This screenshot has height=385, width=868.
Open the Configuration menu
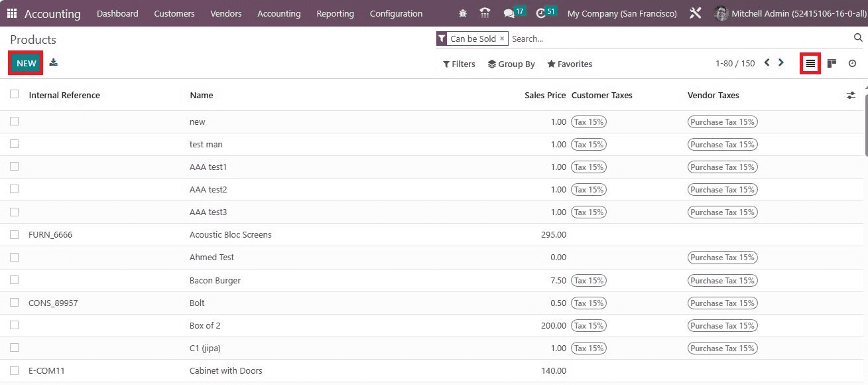[x=396, y=13]
